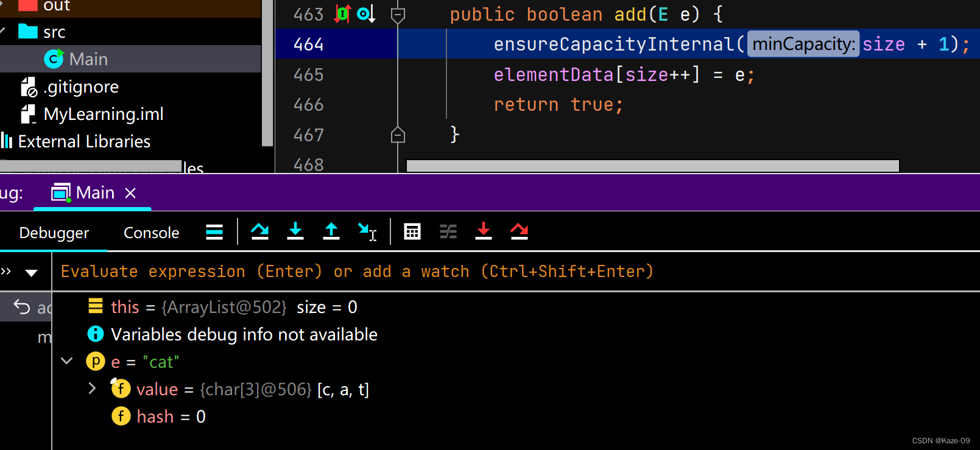Click the project panel vertical scrollbar
The width and height of the screenshot is (980, 450).
point(267,73)
